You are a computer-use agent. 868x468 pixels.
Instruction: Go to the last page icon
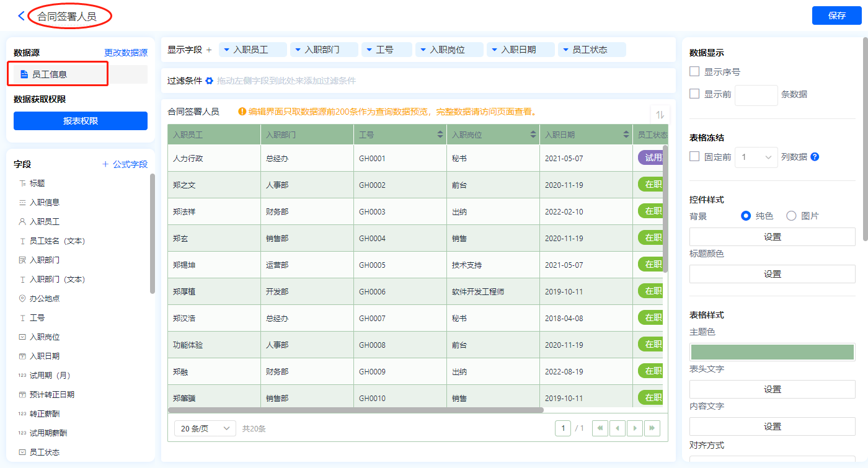click(x=652, y=428)
